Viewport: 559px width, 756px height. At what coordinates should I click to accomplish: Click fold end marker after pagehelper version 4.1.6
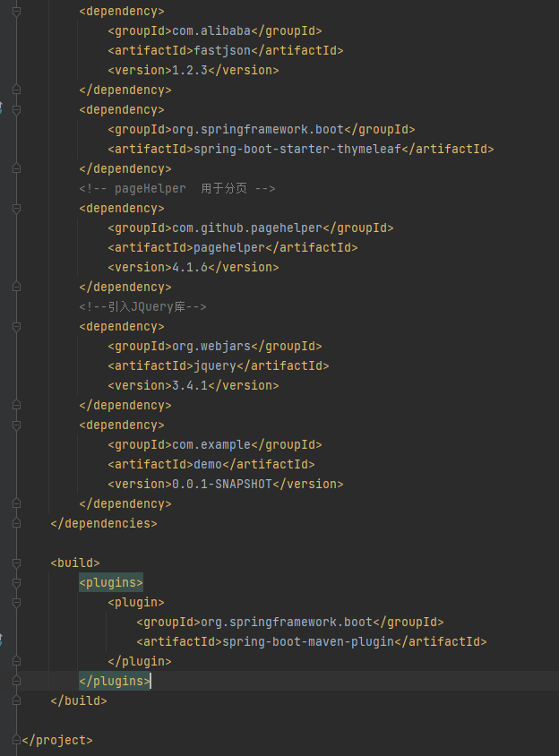(16, 287)
